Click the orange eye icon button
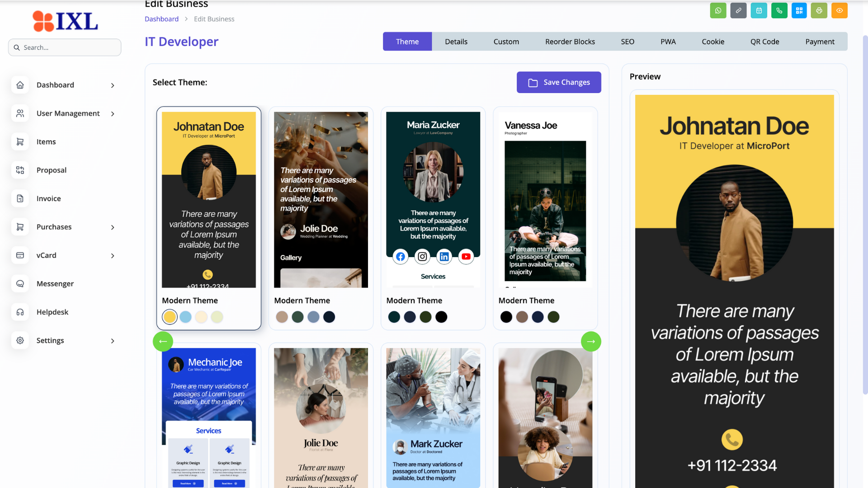The width and height of the screenshot is (868, 488). [x=840, y=10]
